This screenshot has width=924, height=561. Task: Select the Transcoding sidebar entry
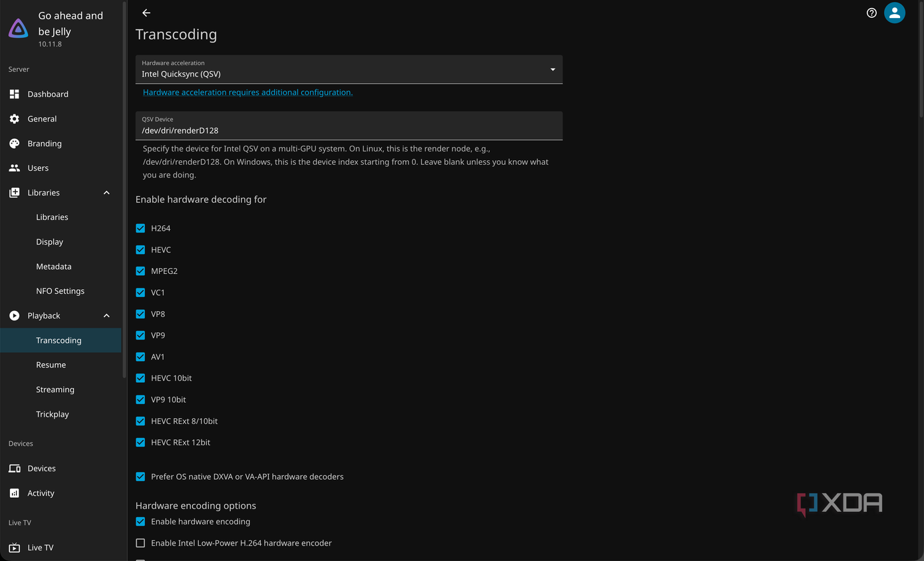click(61, 340)
